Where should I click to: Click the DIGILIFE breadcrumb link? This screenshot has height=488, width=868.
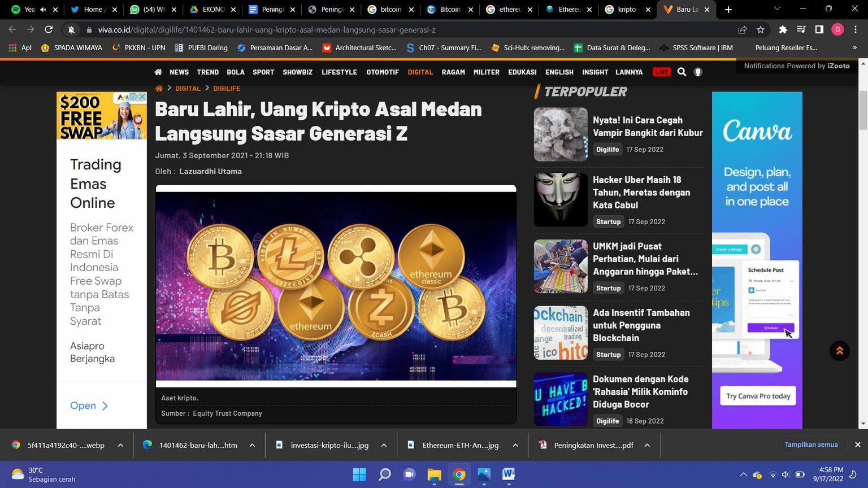(227, 88)
